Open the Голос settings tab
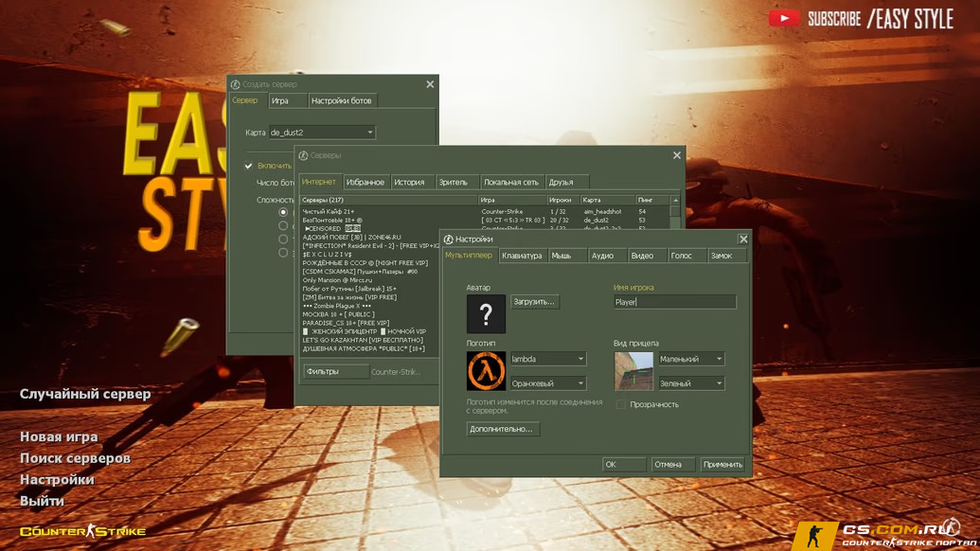The height and width of the screenshot is (551, 980). 686,256
